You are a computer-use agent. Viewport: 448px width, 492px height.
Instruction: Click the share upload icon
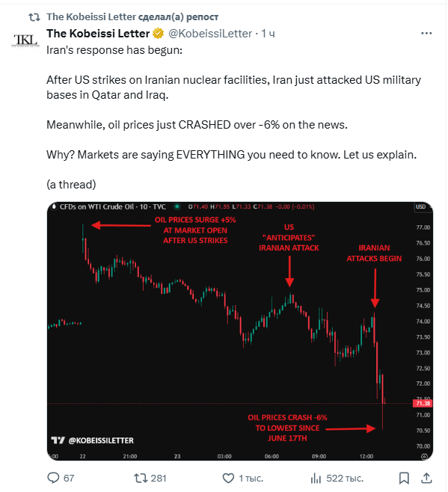426,478
